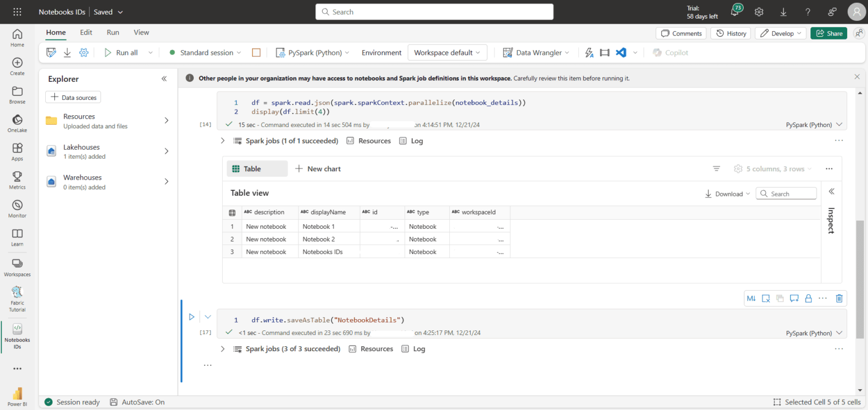The height and width of the screenshot is (410, 868).
Task: Expand the Lakehouses section in Explorer
Action: pos(166,151)
